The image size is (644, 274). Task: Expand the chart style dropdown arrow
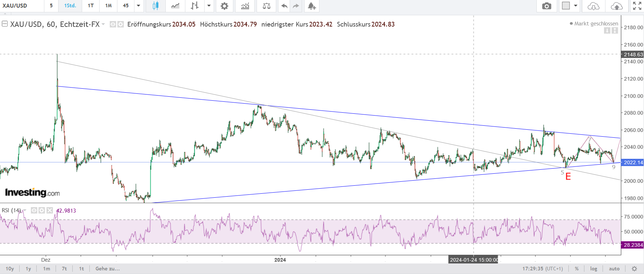pos(209,6)
